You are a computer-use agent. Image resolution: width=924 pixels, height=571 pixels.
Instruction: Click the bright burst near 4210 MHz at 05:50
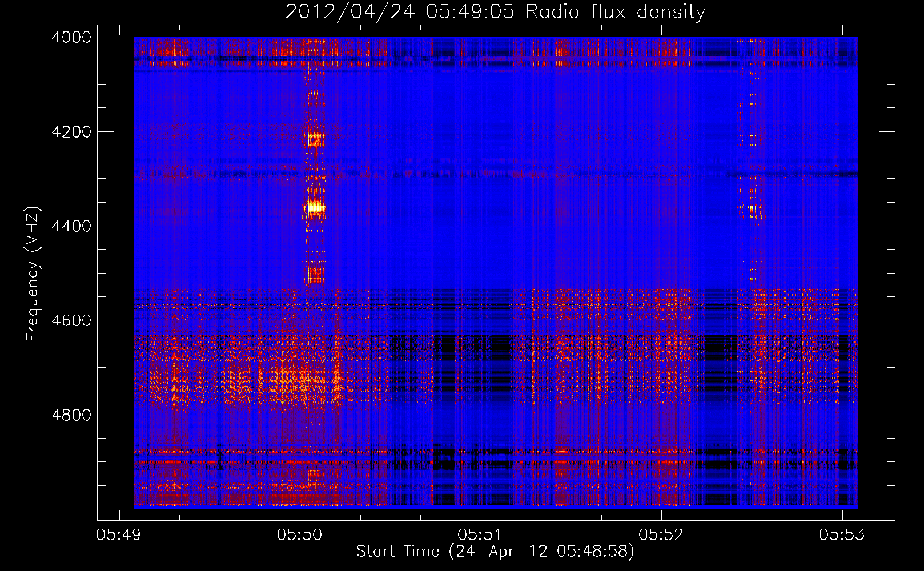[315, 139]
